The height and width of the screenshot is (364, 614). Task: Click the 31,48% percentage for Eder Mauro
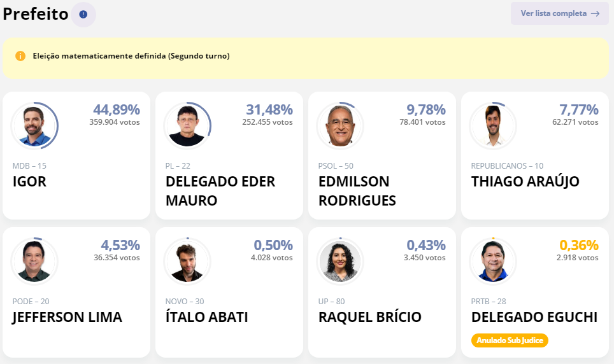tap(269, 109)
